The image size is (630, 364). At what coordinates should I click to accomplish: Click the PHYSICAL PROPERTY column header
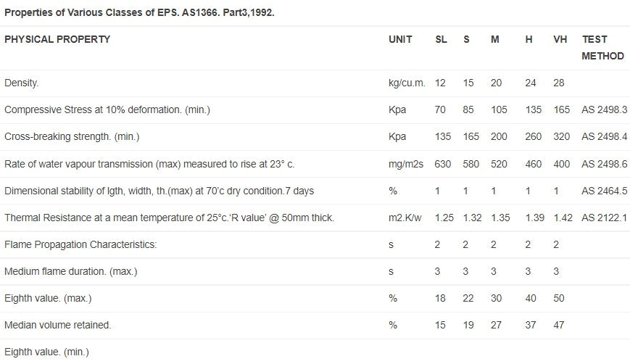pyautogui.click(x=57, y=39)
